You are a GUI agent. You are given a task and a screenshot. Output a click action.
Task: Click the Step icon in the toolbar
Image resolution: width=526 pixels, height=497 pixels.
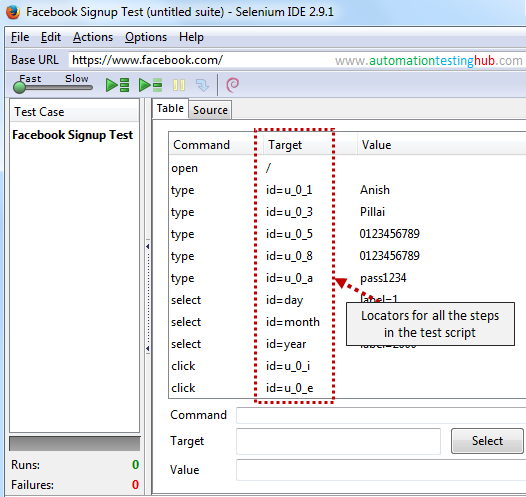tap(202, 85)
